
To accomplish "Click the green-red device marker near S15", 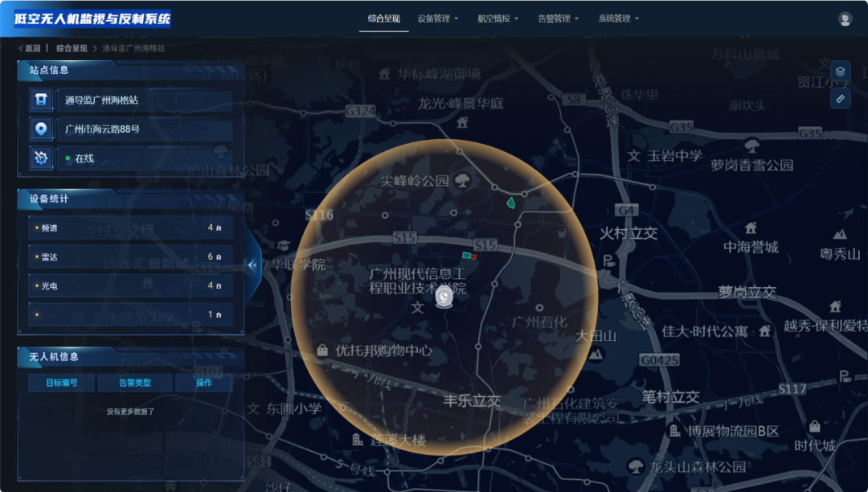I will pos(469,256).
